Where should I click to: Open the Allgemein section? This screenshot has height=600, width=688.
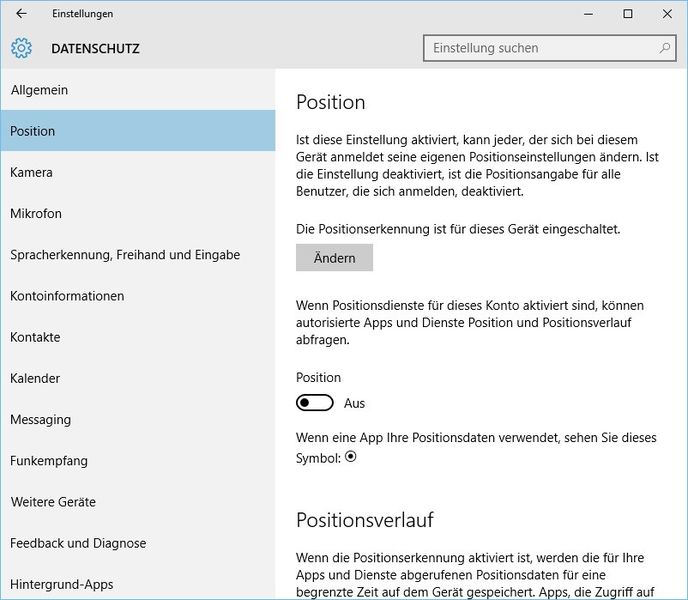pyautogui.click(x=40, y=90)
